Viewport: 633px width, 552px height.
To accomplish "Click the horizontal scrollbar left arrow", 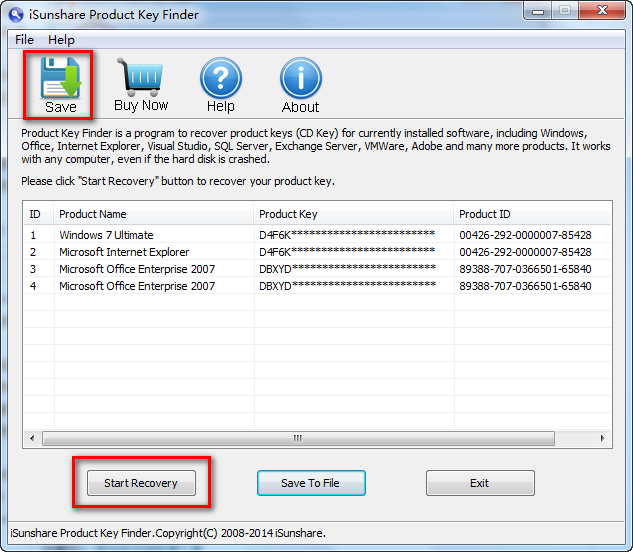I will (x=32, y=438).
